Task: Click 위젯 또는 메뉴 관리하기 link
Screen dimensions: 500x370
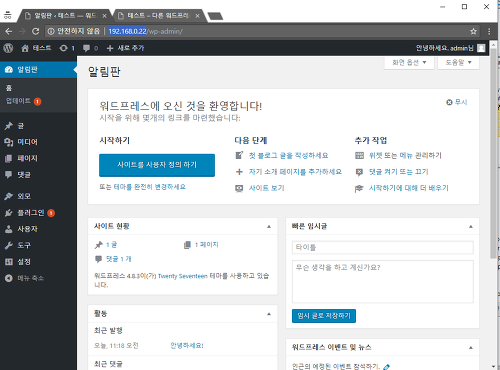Action: (405, 155)
